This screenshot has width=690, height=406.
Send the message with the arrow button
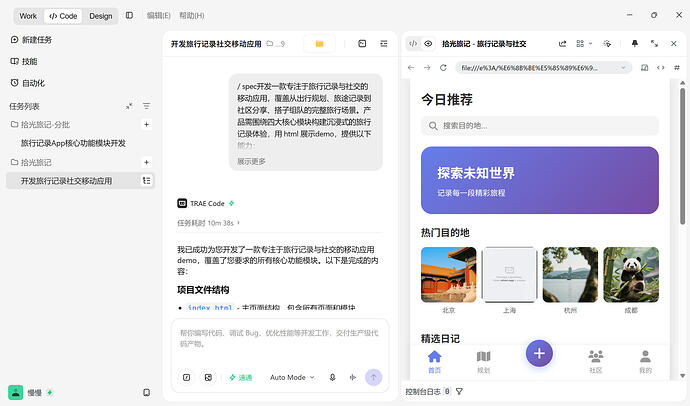click(374, 377)
